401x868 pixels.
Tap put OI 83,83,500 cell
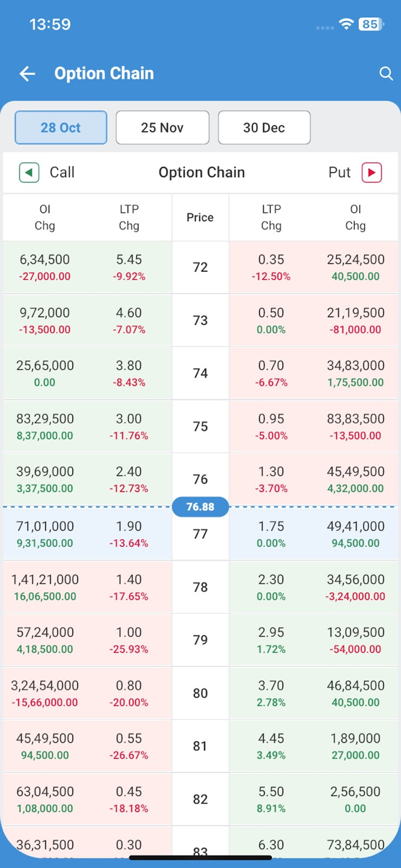(355, 419)
